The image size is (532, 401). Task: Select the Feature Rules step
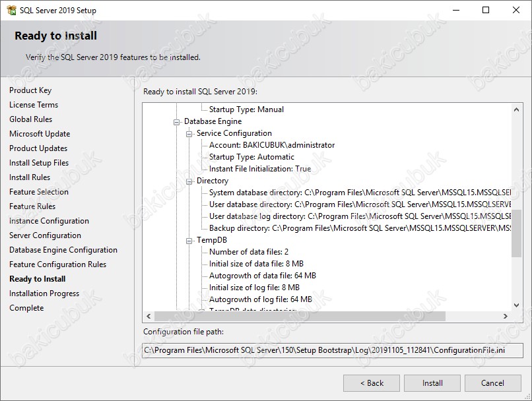click(x=32, y=206)
